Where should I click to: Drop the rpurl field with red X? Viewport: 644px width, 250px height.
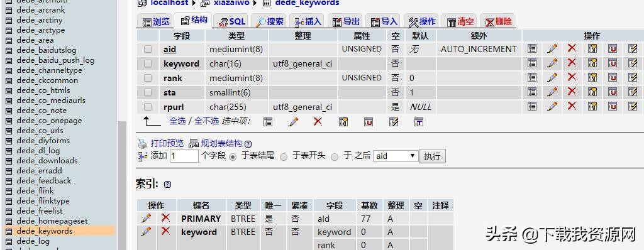pyautogui.click(x=572, y=107)
